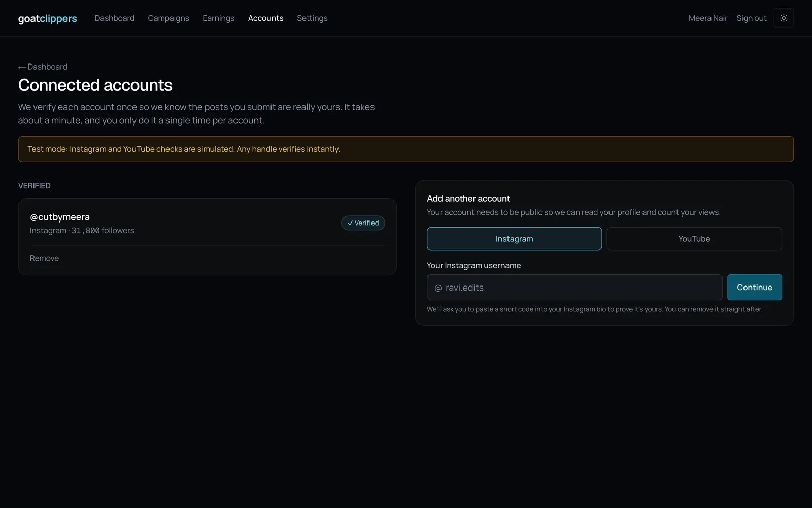Click the Continue button
812x508 pixels.
click(754, 288)
